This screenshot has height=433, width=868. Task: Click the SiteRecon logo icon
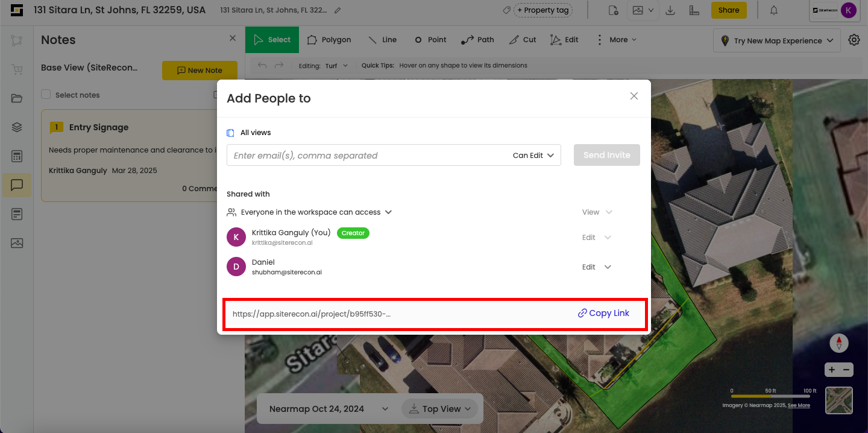[17, 10]
